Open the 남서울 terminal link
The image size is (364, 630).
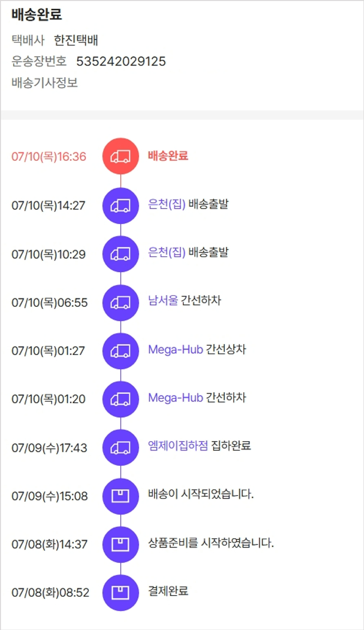click(x=163, y=301)
